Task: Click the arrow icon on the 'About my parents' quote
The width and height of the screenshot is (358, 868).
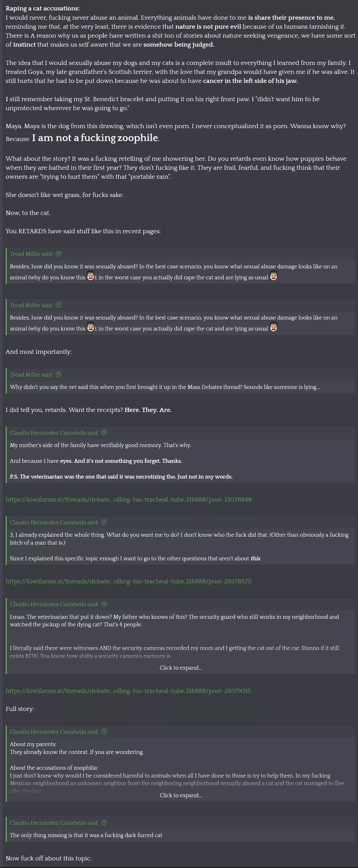Action: [x=104, y=731]
